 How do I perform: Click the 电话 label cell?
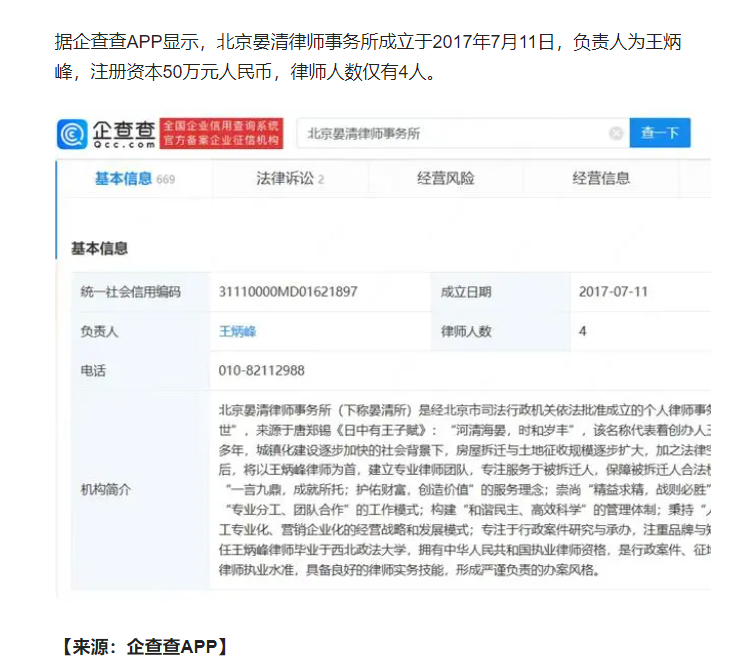click(x=141, y=371)
